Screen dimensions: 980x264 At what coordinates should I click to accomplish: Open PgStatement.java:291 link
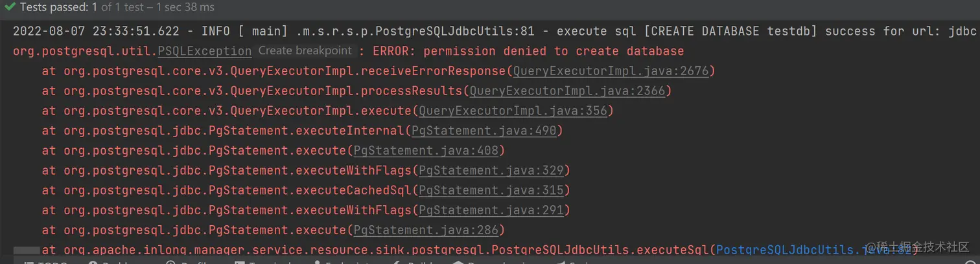493,210
